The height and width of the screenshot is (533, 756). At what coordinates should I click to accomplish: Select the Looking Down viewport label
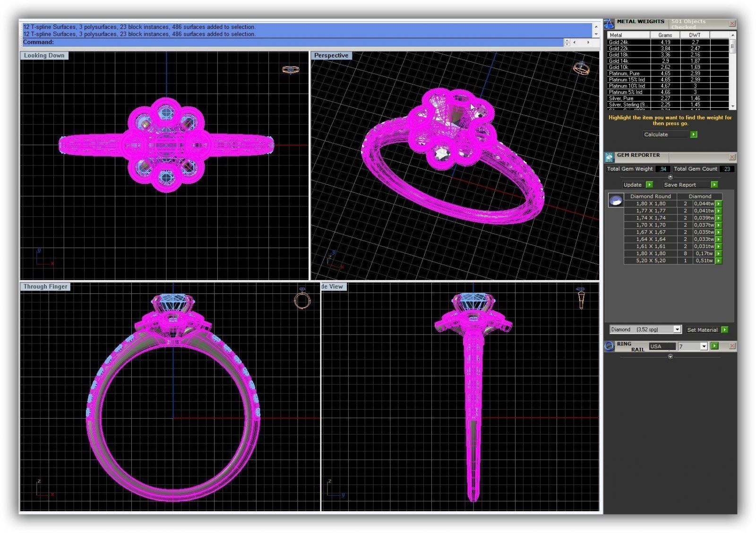pos(44,56)
